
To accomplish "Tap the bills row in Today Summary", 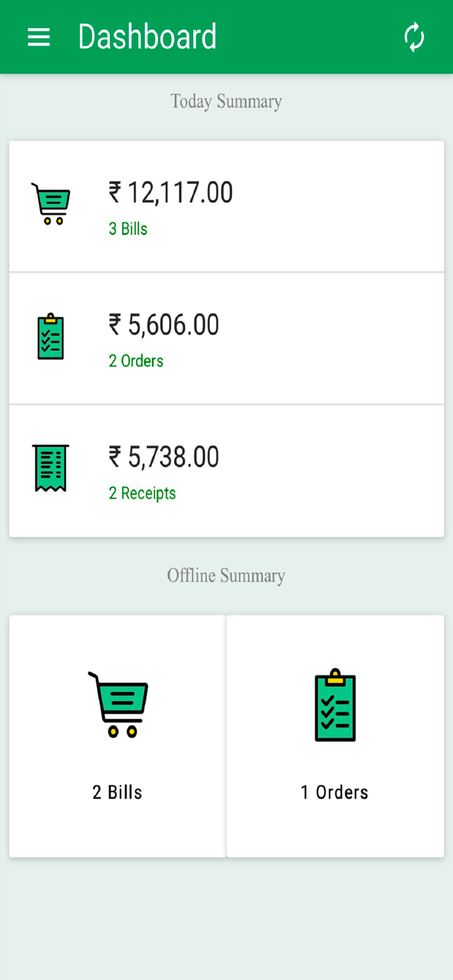I will click(226, 205).
